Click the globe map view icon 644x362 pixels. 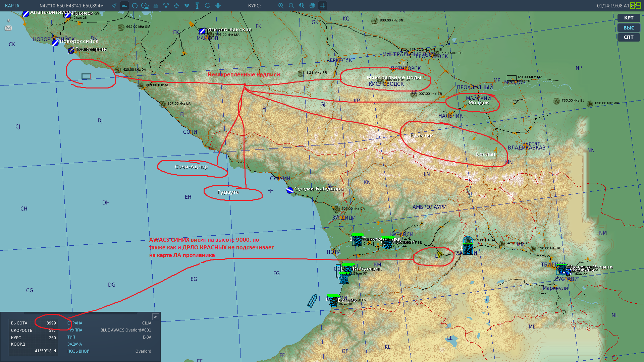[312, 6]
